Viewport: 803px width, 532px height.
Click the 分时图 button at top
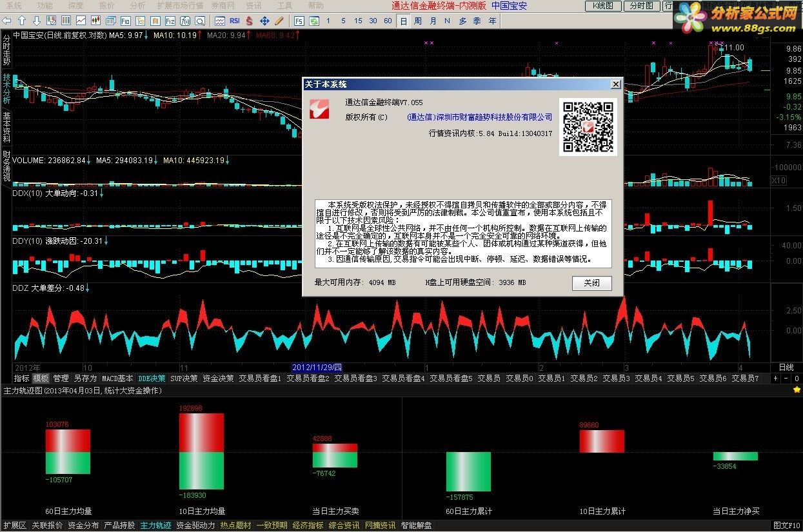pyautogui.click(x=640, y=6)
